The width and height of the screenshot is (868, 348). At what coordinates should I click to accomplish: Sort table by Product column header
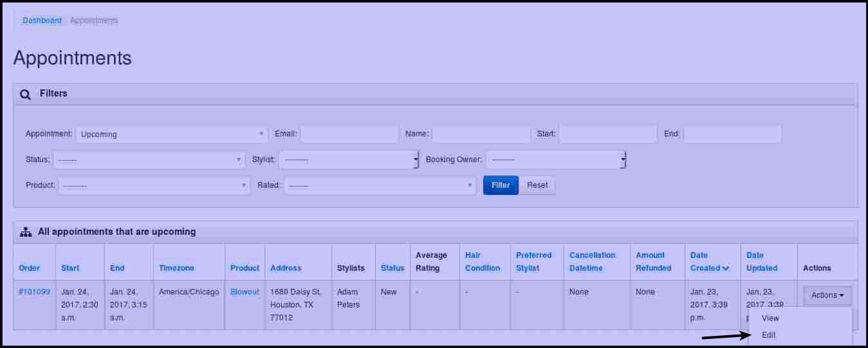point(245,268)
